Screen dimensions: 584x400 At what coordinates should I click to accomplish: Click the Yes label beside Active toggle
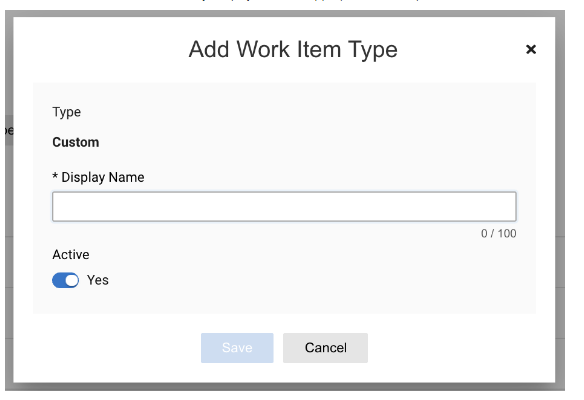point(98,280)
